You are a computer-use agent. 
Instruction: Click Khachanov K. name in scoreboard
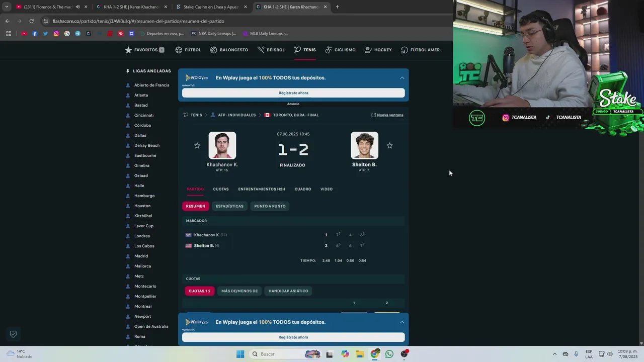206,235
